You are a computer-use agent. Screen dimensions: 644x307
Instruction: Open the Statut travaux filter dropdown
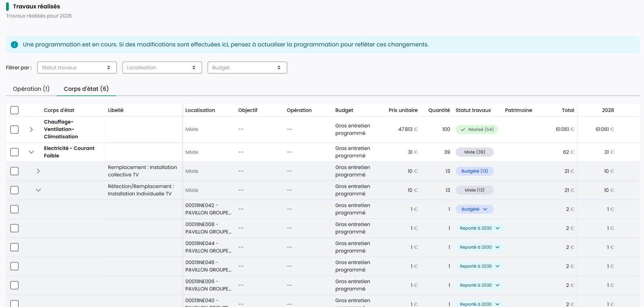click(77, 68)
